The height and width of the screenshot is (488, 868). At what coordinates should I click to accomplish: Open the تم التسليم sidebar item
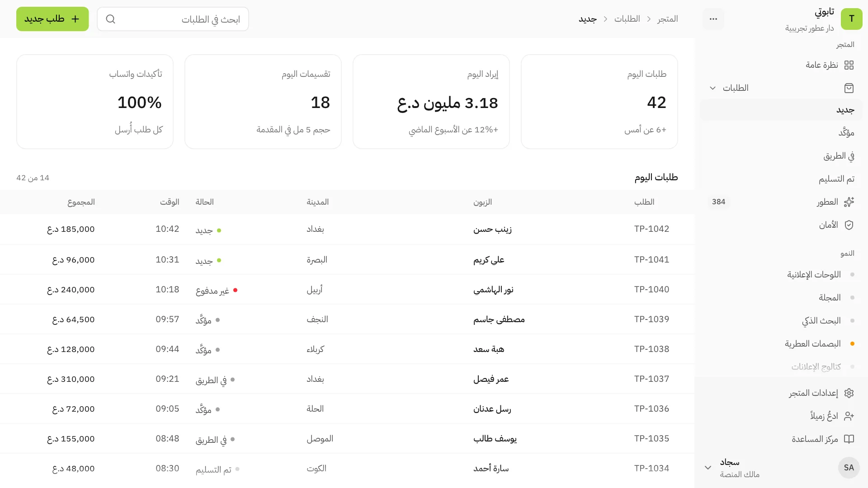tap(781, 179)
